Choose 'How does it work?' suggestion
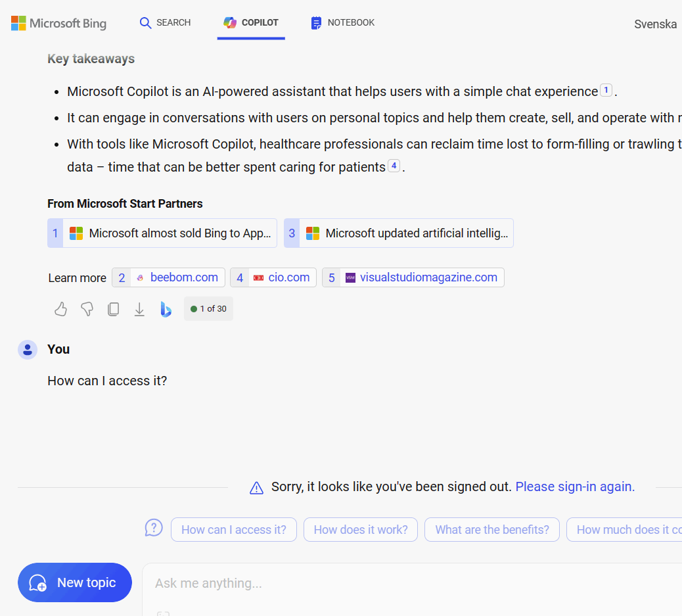 click(x=361, y=530)
